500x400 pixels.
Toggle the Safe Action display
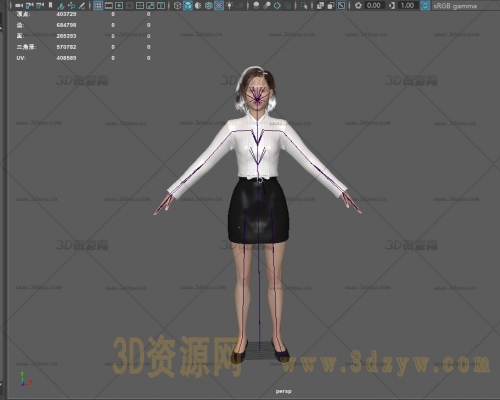coord(150,5)
